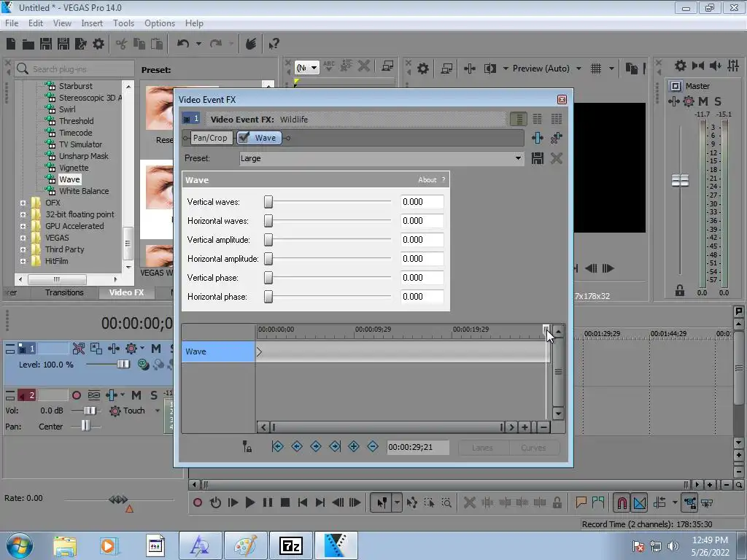The height and width of the screenshot is (560, 747).
Task: Solo audio track 2
Action: [x=153, y=395]
